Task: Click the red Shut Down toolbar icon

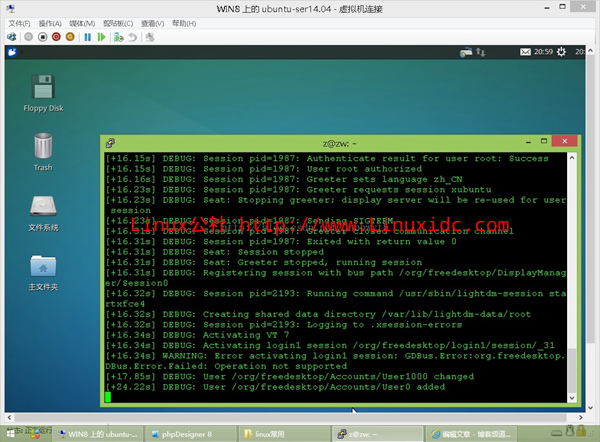Action: 56,37
